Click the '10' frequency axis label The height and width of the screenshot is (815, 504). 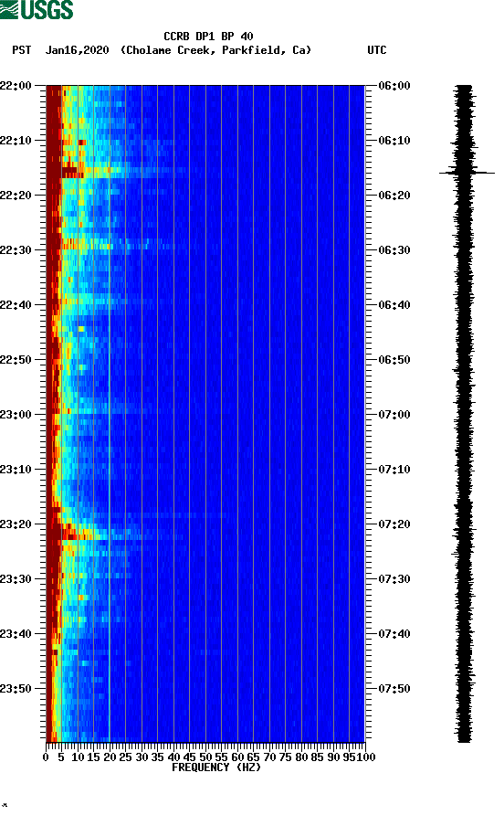(78, 757)
